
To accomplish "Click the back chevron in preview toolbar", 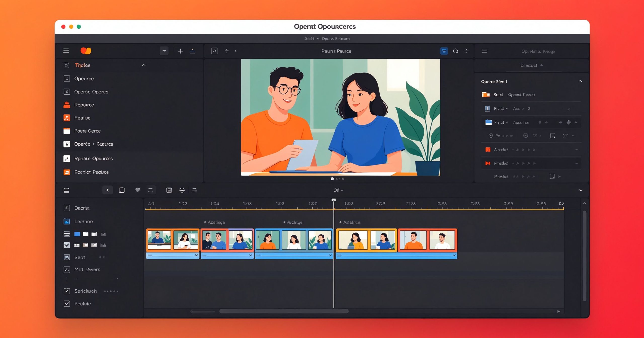I will (x=236, y=51).
